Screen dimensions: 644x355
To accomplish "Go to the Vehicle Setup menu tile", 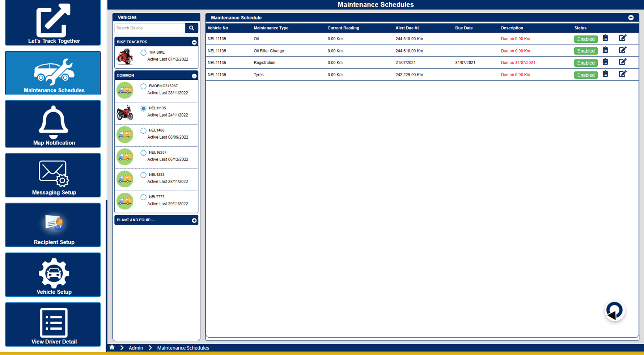I will click(x=53, y=275).
